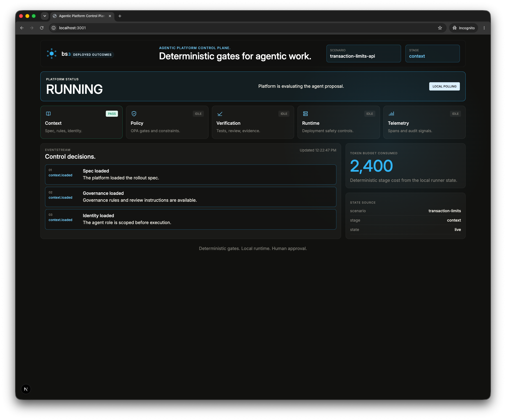Open the Chrome three-dot menu
Screen dimensions: 506x420
pos(484,28)
